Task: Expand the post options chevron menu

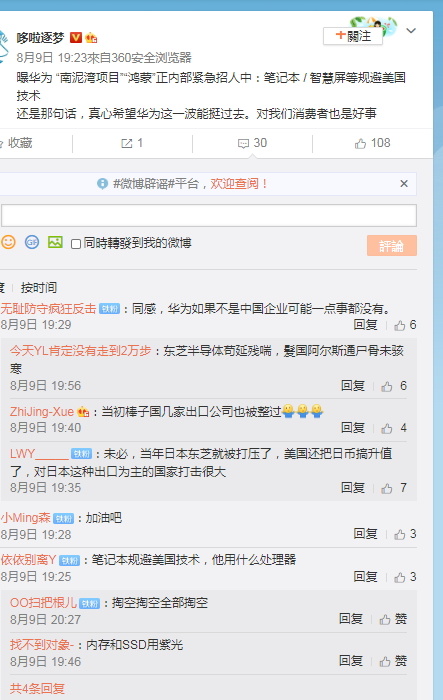Action: [x=411, y=30]
